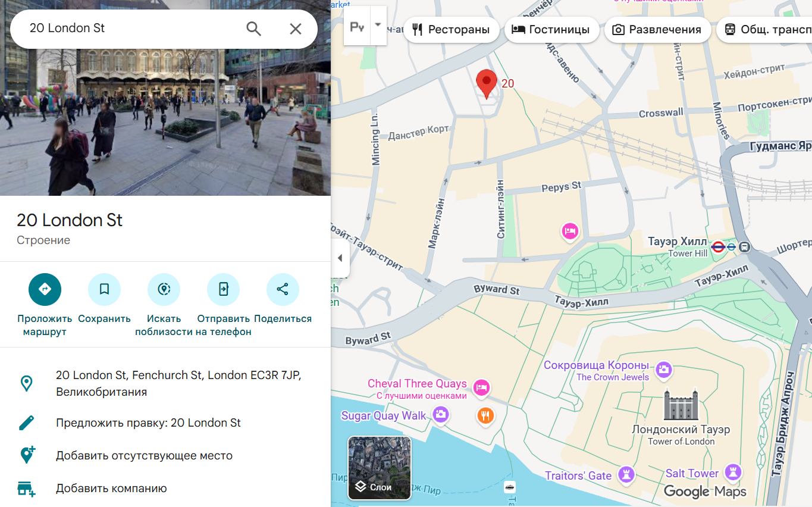812x507 pixels.
Task: Click the Traitors' Gate map label
Action: pos(578,475)
